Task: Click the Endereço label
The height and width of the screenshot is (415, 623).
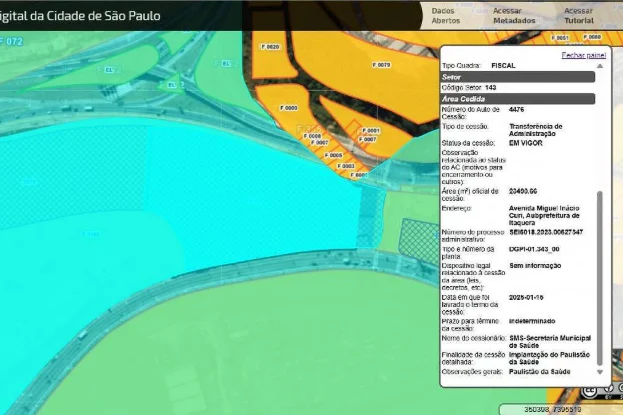Action: pos(456,208)
